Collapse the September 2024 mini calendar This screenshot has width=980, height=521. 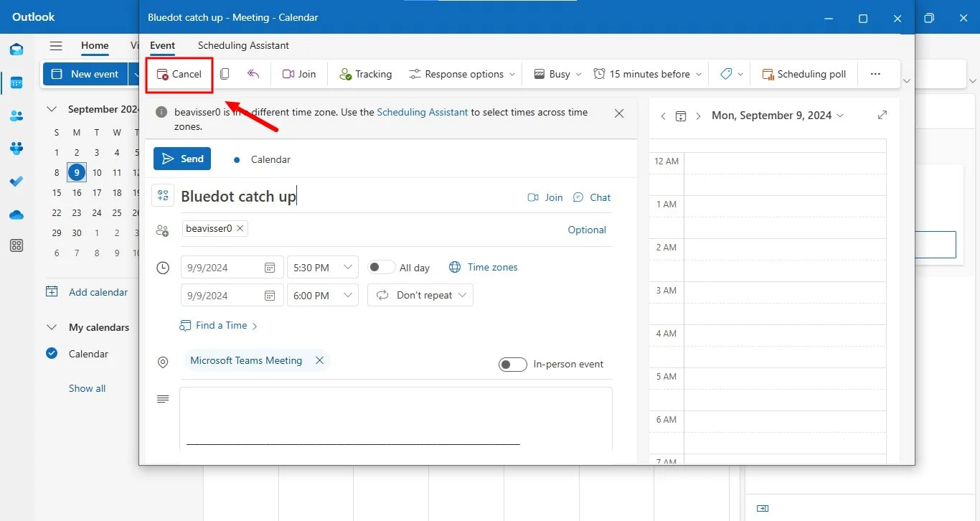coord(52,109)
